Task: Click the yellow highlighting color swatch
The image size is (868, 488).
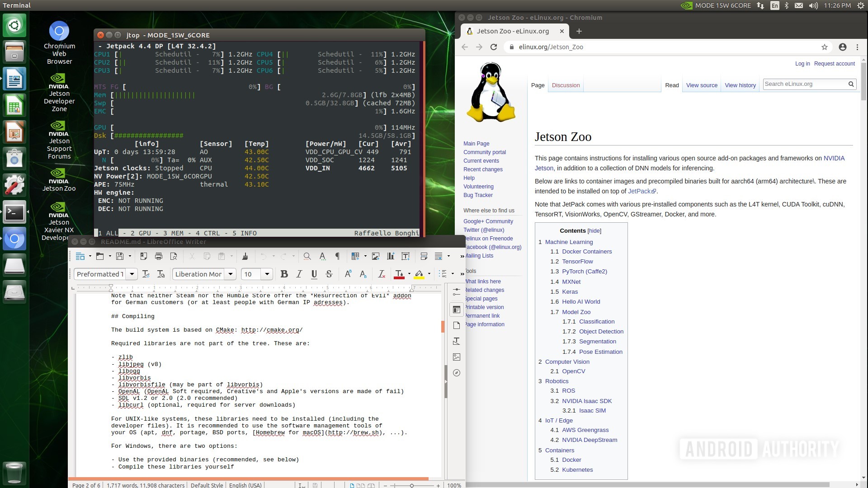Action: (x=419, y=274)
